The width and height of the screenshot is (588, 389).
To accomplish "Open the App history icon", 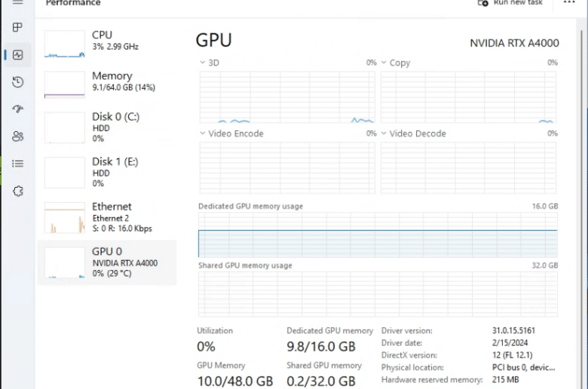I will [x=17, y=81].
